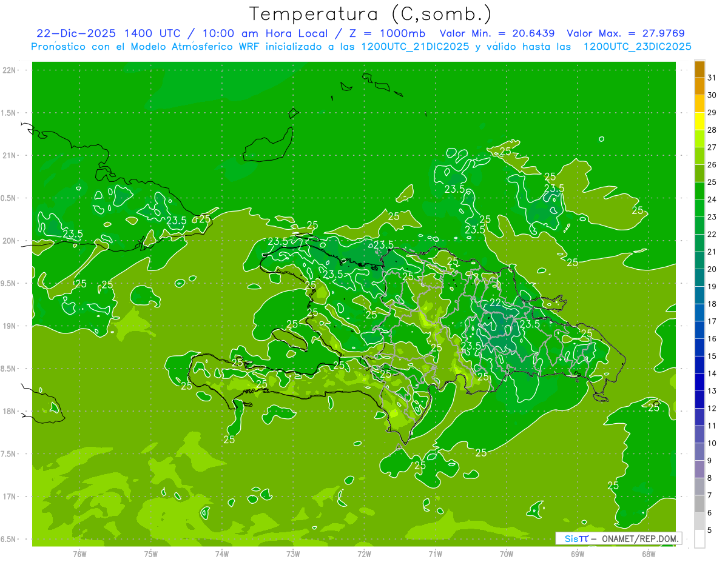728x562 pixels.
Task: Click the "69W" longitude label
Action: pos(577,554)
